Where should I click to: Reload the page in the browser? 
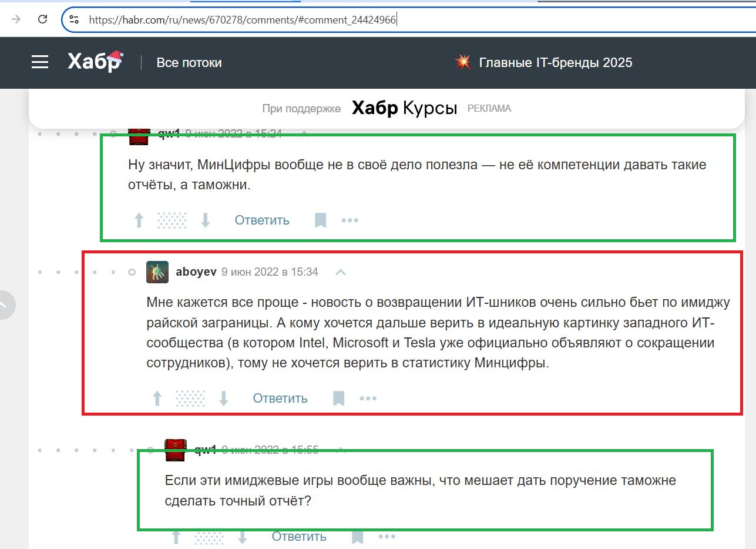tap(41, 19)
